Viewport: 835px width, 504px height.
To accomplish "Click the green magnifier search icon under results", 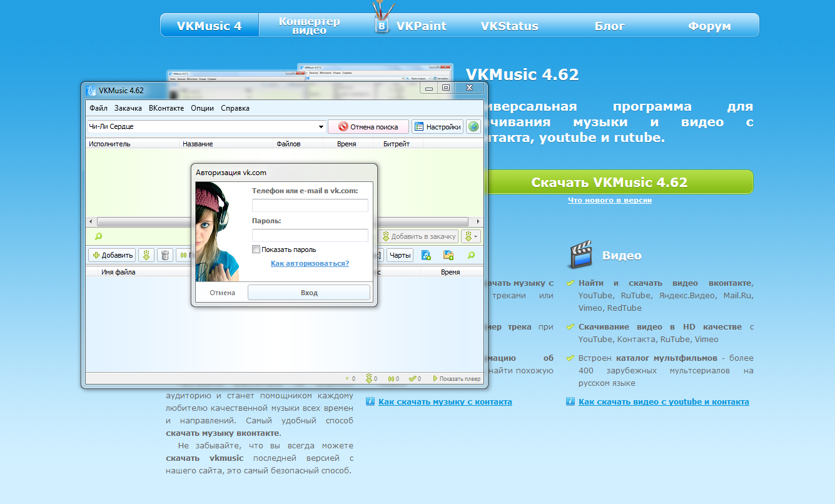I will pos(98,236).
